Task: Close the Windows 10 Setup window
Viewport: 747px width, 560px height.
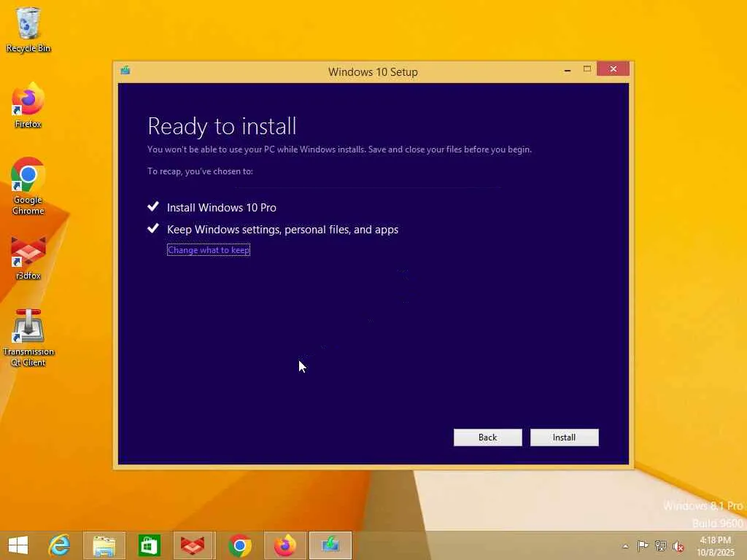Action: click(613, 69)
